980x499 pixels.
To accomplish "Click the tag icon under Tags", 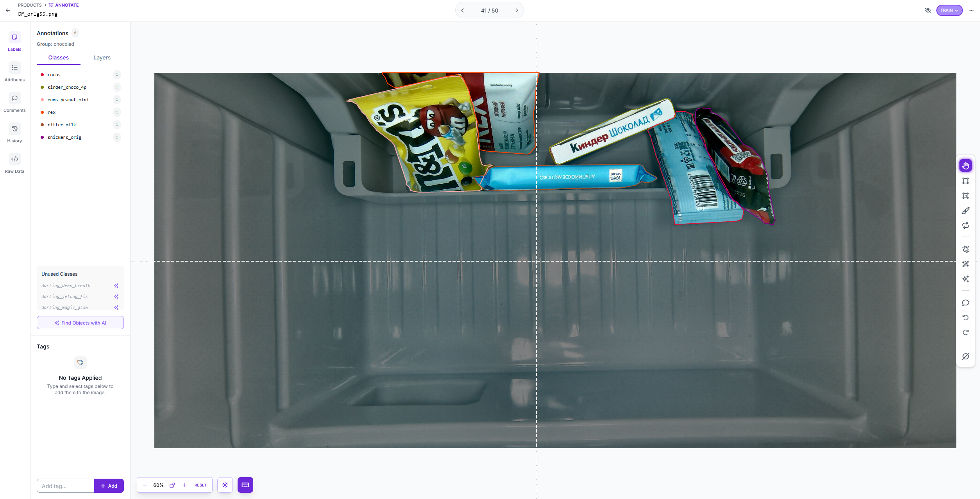I will pyautogui.click(x=80, y=363).
